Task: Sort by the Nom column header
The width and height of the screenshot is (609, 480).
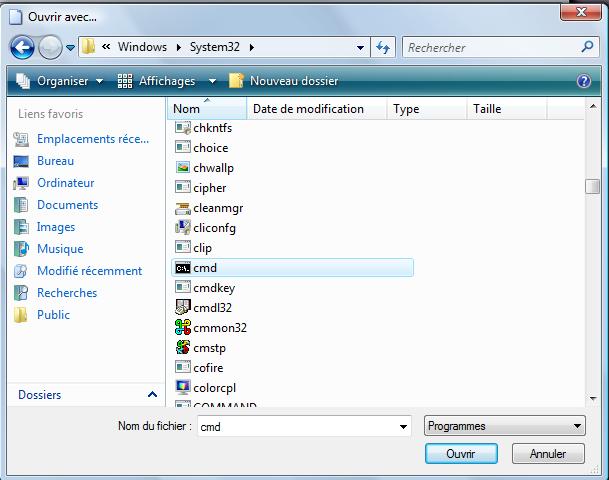Action: [x=187, y=109]
